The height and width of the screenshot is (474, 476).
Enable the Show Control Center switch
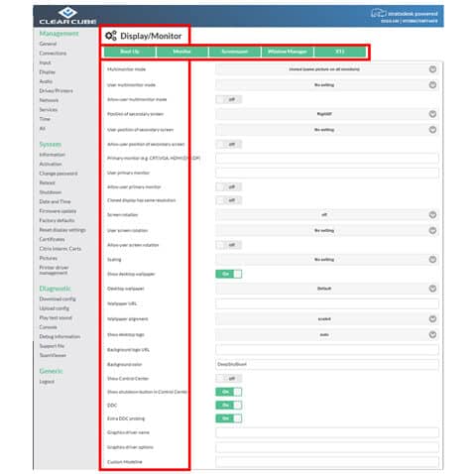pyautogui.click(x=228, y=379)
